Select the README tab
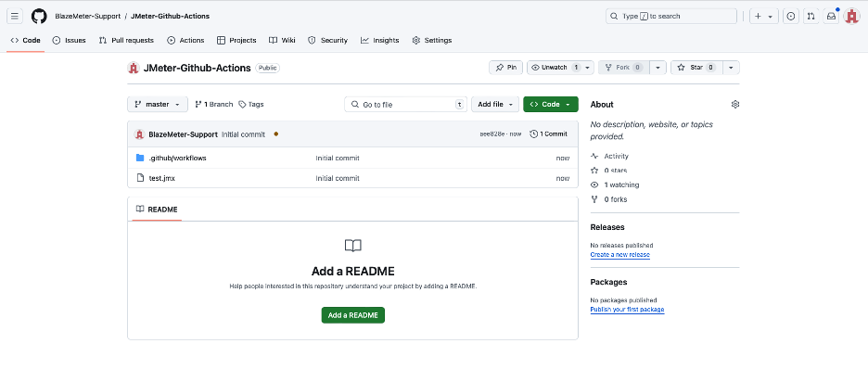Image resolution: width=868 pixels, height=369 pixels. [x=157, y=210]
